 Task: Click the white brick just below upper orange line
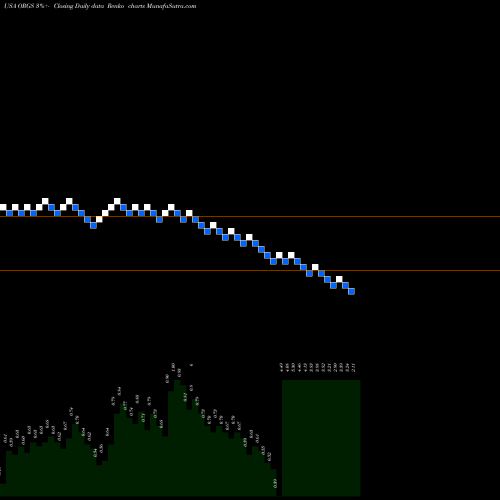coord(99,219)
